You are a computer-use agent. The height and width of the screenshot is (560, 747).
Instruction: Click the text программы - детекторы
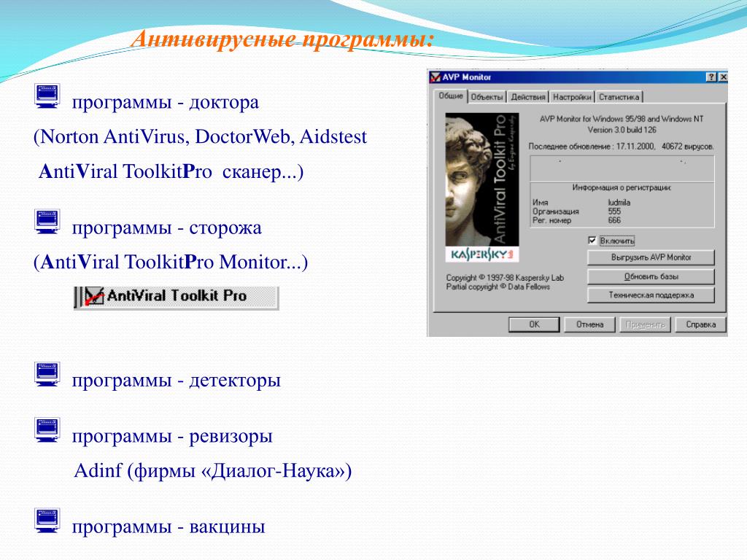(177, 381)
